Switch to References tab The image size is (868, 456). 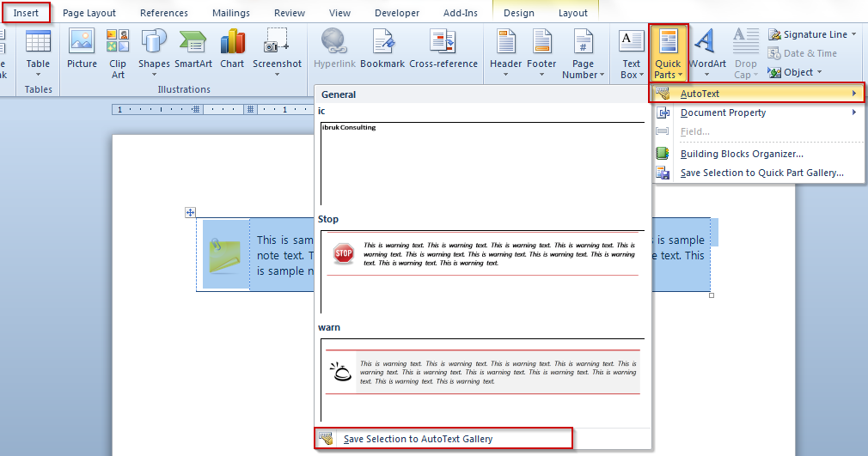click(x=164, y=13)
